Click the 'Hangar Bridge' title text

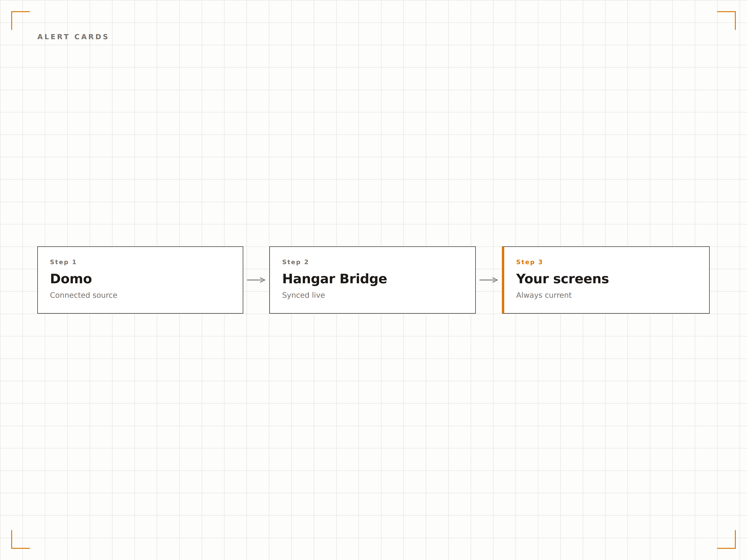(334, 279)
